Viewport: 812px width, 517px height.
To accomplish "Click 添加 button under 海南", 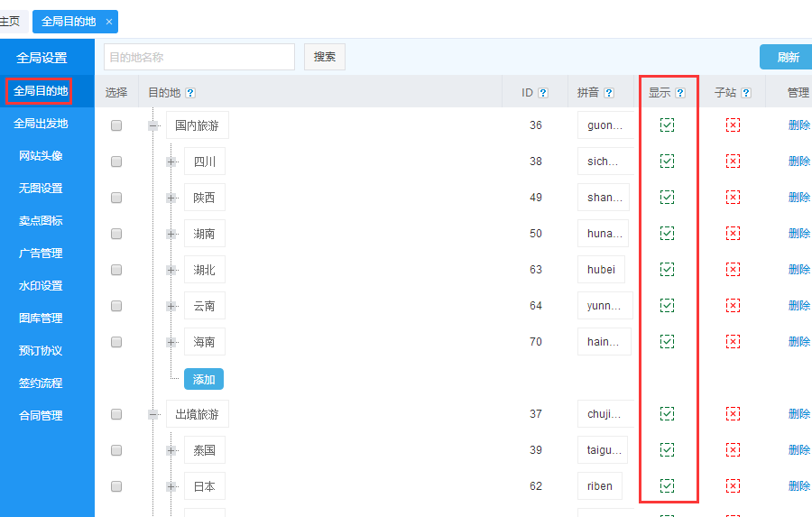I will (204, 379).
